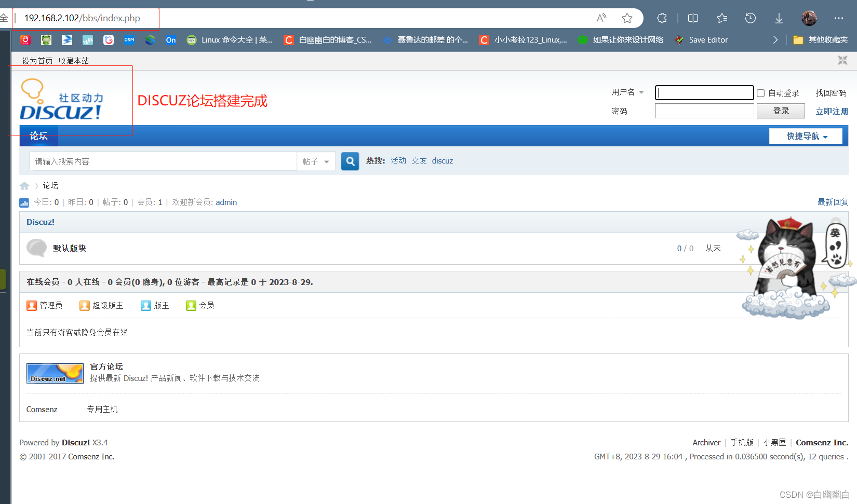
Task: Open the round G-shaped bookmark icon
Action: [x=109, y=40]
